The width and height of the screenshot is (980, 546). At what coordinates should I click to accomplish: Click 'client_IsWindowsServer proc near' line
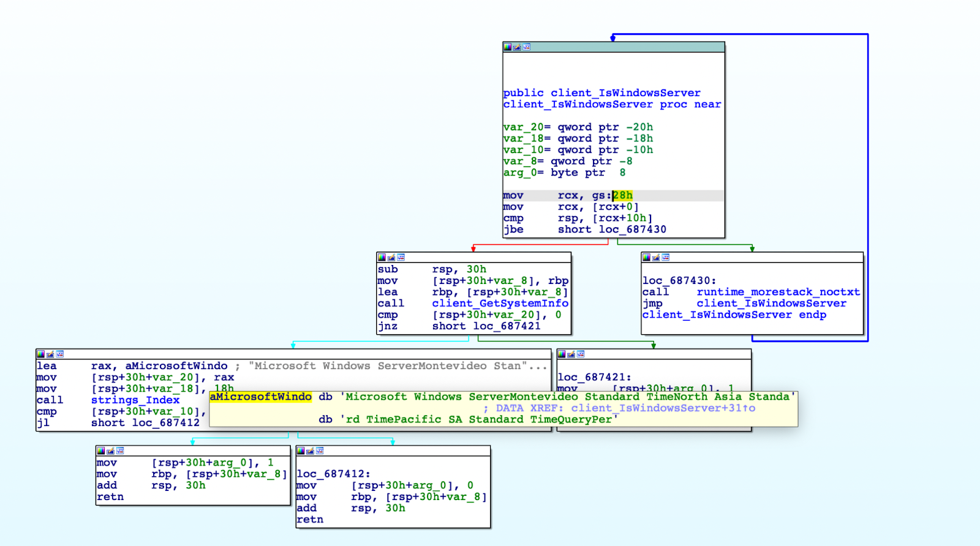point(612,105)
